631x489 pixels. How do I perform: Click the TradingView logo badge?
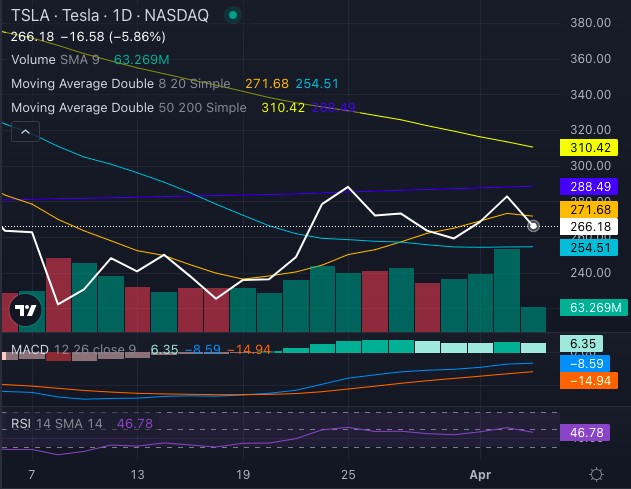[x=26, y=309]
